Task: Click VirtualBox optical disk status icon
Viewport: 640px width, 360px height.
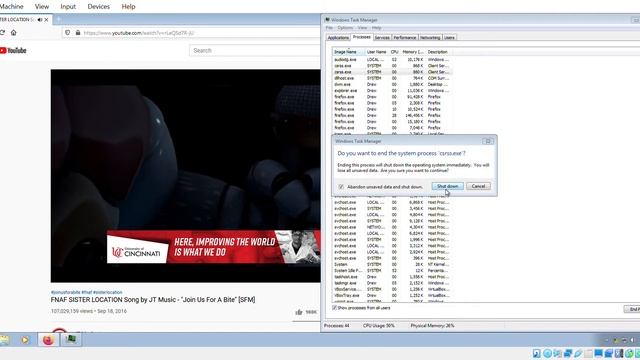Action: tap(547, 353)
